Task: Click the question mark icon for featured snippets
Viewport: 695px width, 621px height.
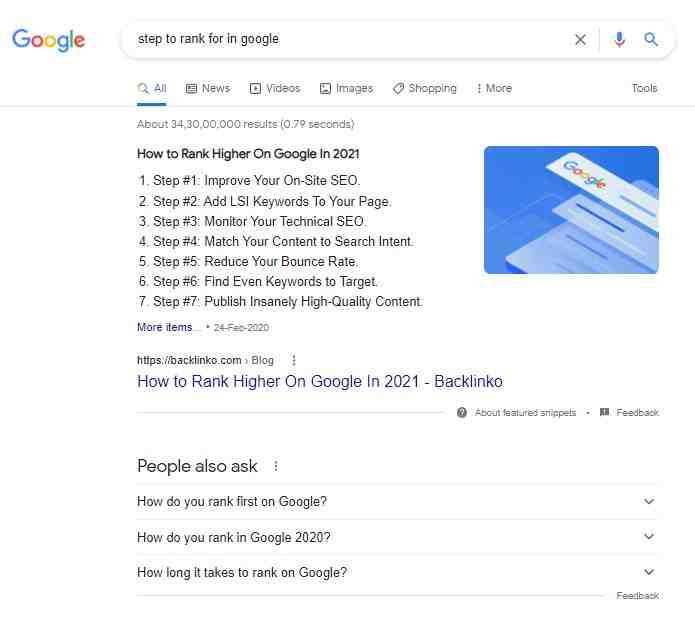Action: pos(461,413)
